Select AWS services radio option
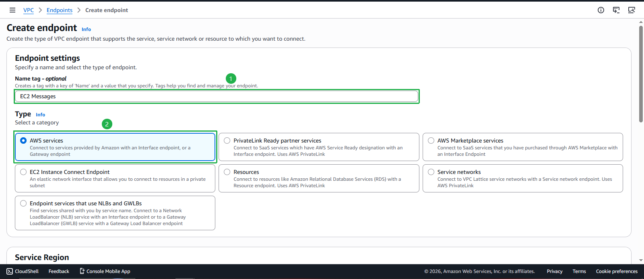 (x=23, y=141)
